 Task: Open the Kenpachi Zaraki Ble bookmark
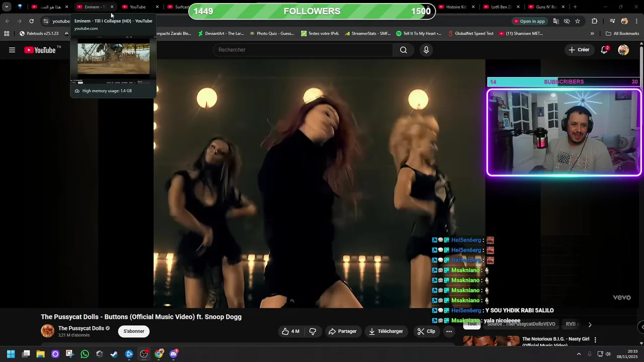click(173, 34)
